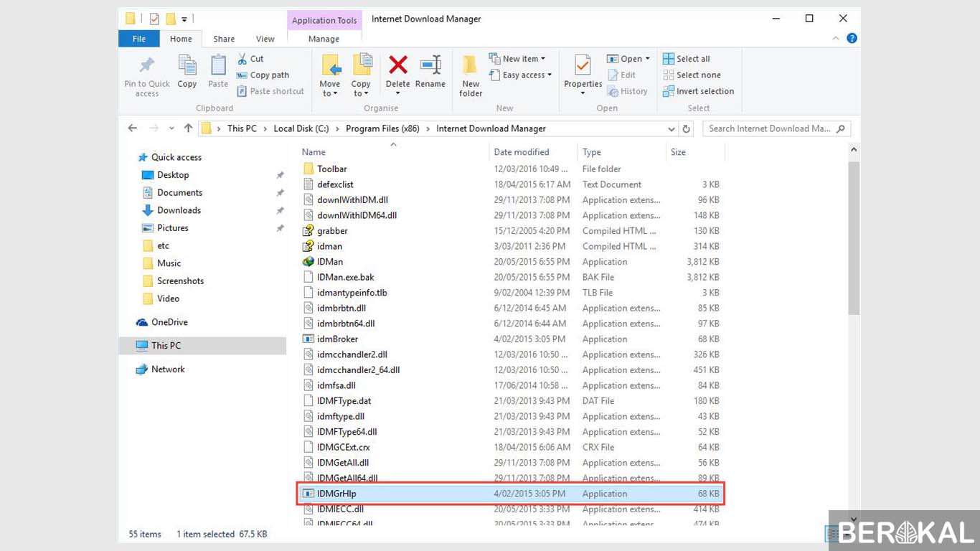Select Quick access in navigation pane
This screenshot has height=551, width=980.
click(x=176, y=157)
